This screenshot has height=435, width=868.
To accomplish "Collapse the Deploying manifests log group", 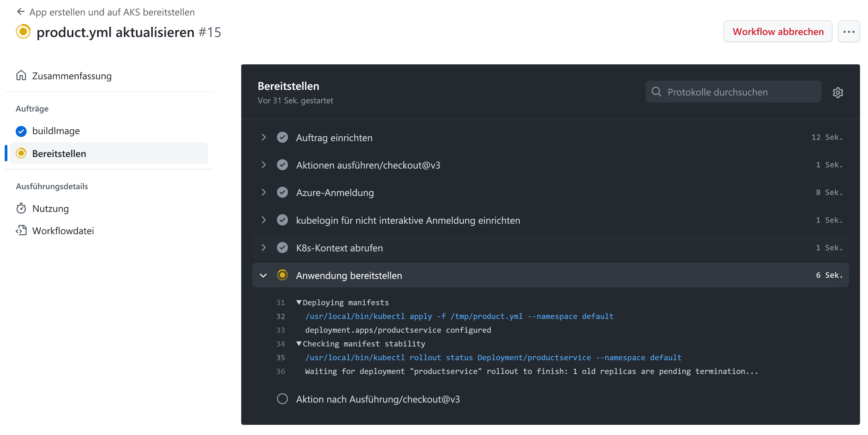I will [x=299, y=302].
